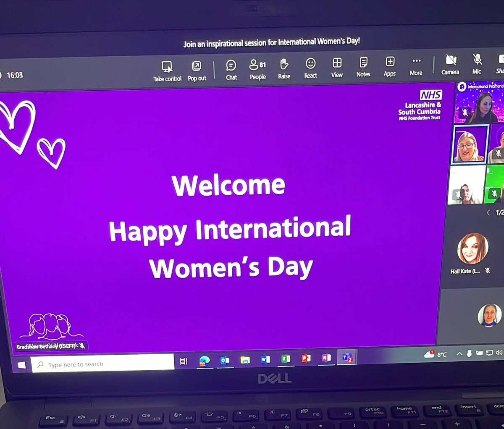Open OneNote from taskbar
The width and height of the screenshot is (504, 429).
[x=326, y=358]
